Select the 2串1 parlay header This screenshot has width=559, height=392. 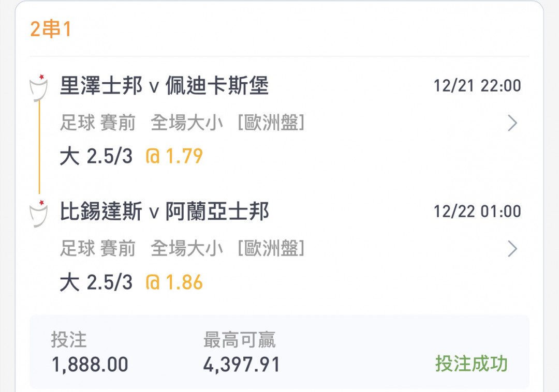coord(51,29)
